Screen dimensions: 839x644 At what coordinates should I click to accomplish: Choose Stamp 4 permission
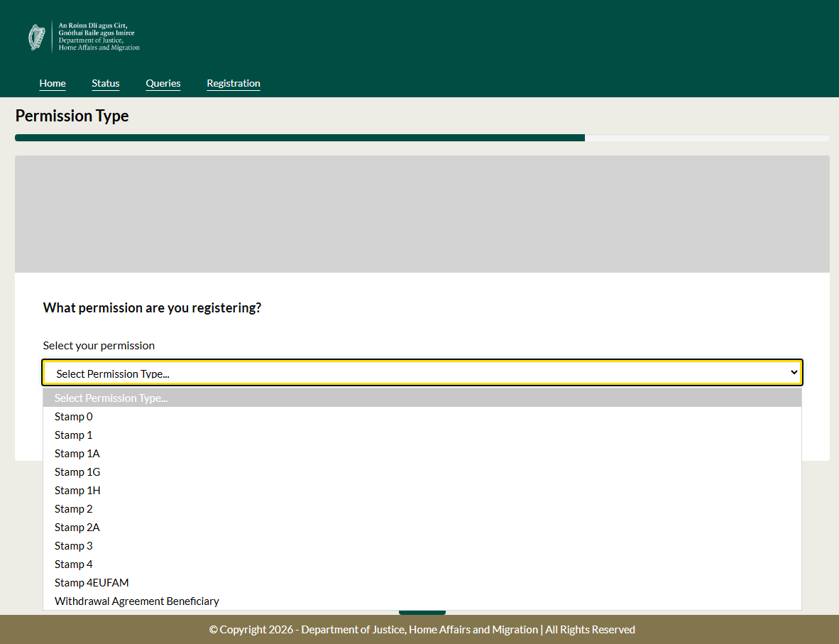pyautogui.click(x=422, y=564)
